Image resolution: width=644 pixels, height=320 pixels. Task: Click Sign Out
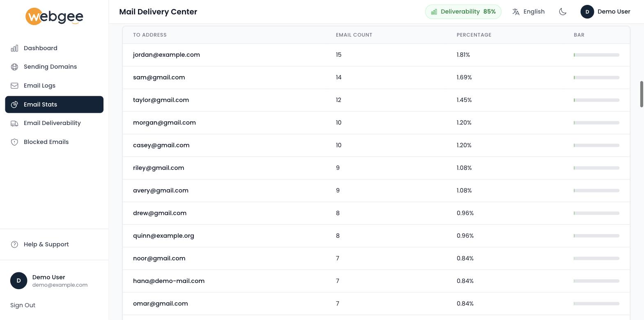pyautogui.click(x=23, y=305)
